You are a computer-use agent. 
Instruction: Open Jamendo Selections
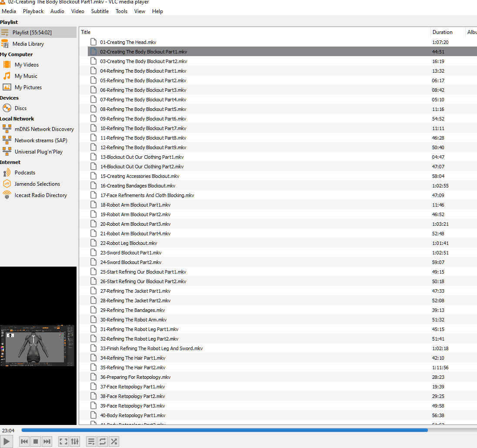pyautogui.click(x=38, y=184)
